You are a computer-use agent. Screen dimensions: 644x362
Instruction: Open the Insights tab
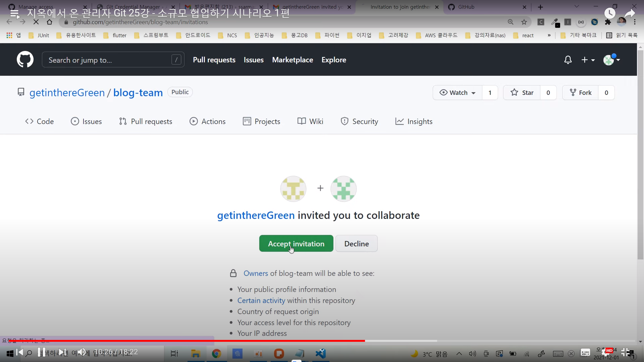coord(414,121)
